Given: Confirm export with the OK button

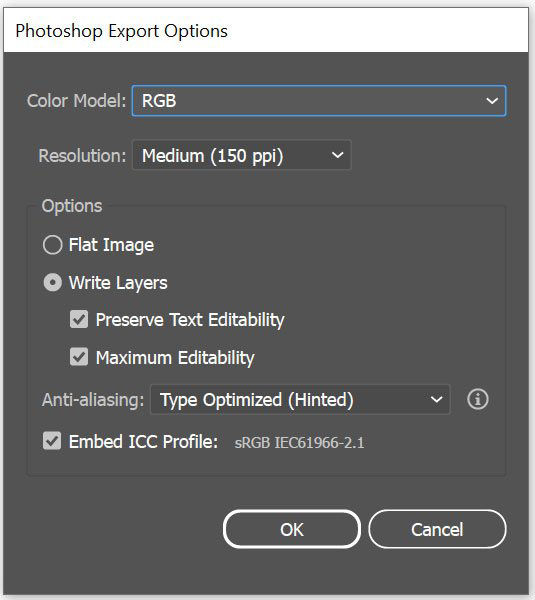Looking at the screenshot, I should [292, 530].
